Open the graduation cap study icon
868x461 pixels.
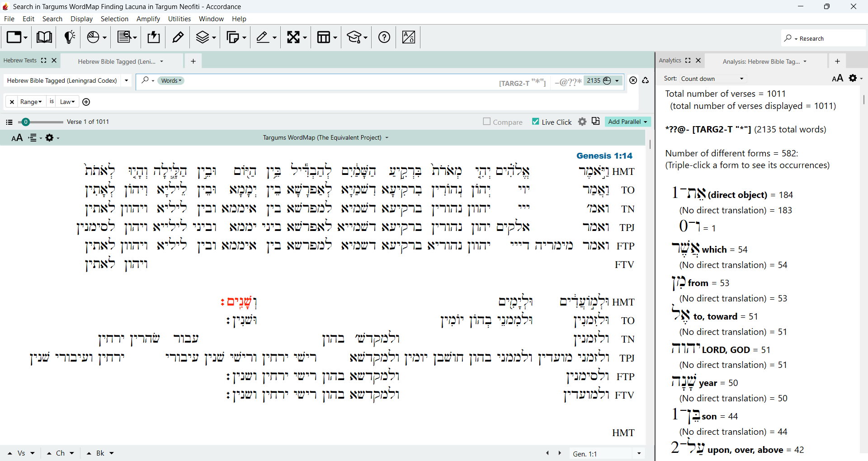(357, 37)
